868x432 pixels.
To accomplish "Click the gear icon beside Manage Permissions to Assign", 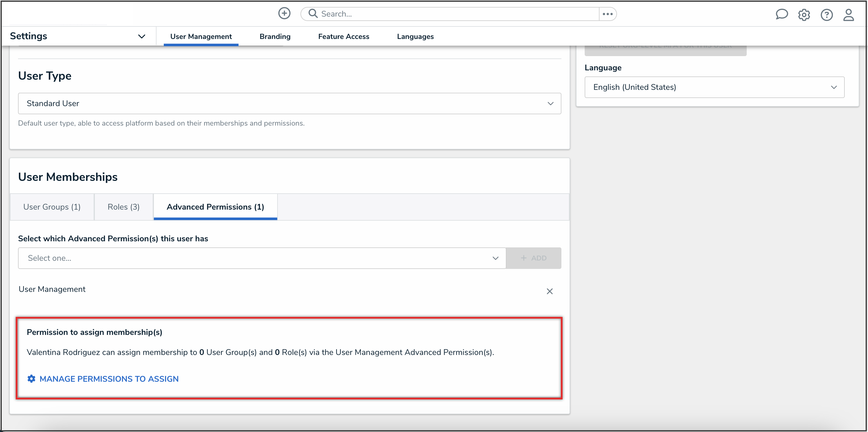I will point(31,379).
